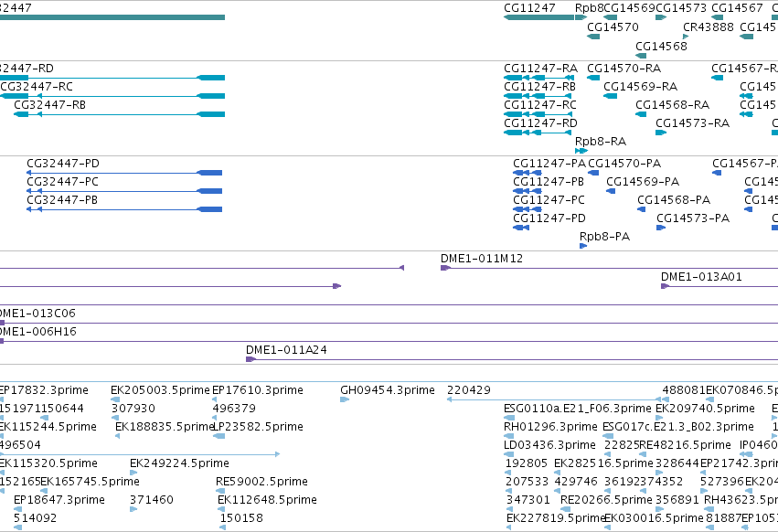Click protein CG14568-PA
Image resolution: width=778 pixels, height=532 pixels.
pyautogui.click(x=674, y=200)
